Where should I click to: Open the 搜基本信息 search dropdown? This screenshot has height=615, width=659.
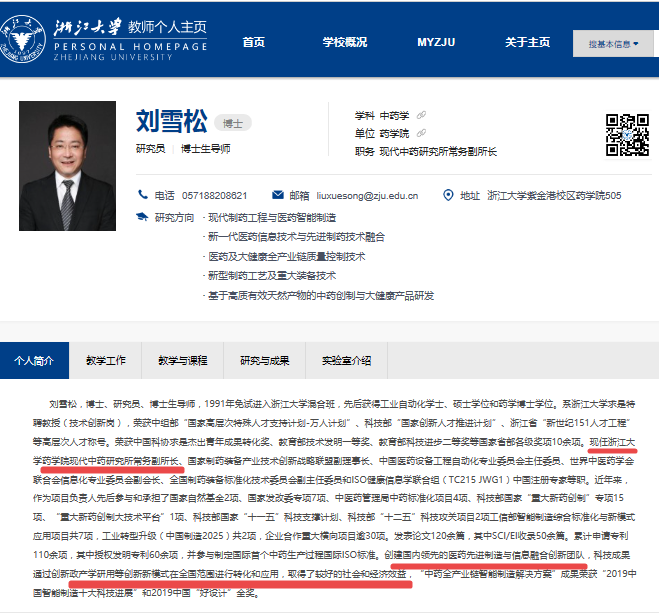[613, 43]
